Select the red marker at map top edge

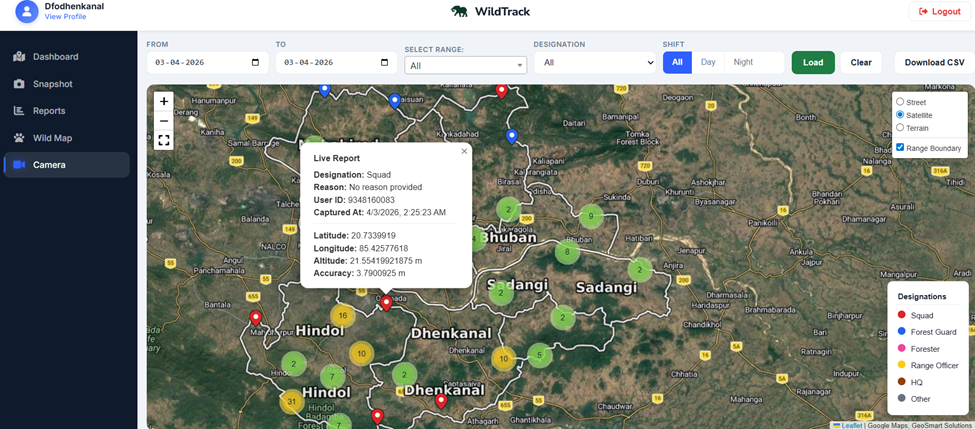coord(501,91)
